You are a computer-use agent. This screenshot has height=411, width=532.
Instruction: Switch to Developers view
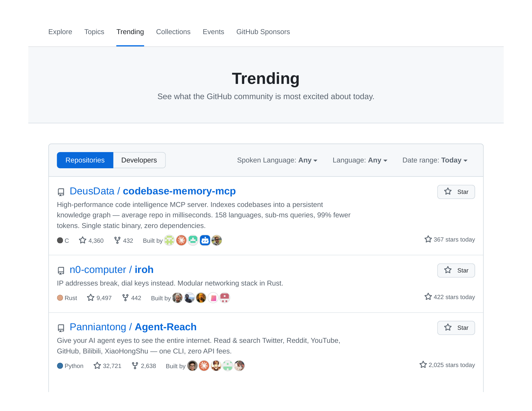(x=139, y=160)
